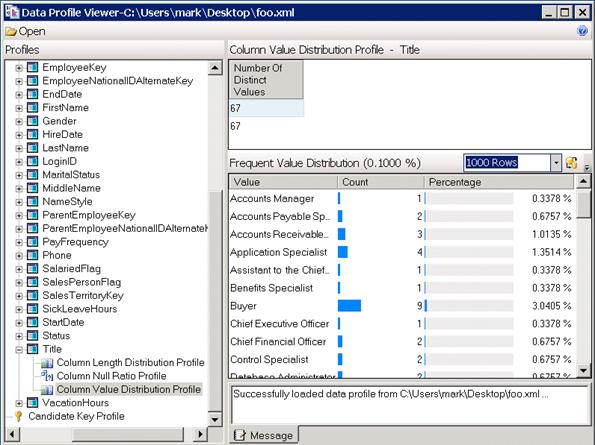Select the Accounts Manager row

pyautogui.click(x=401, y=198)
